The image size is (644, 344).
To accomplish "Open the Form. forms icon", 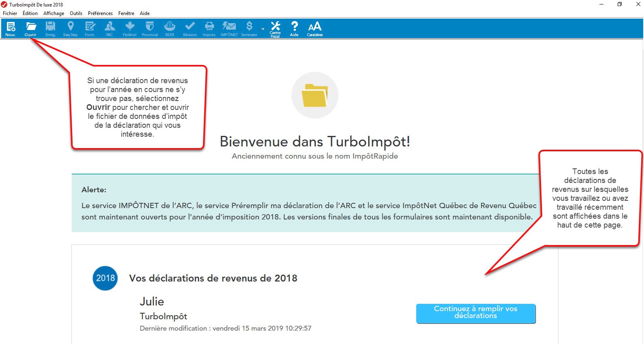I will click(90, 29).
